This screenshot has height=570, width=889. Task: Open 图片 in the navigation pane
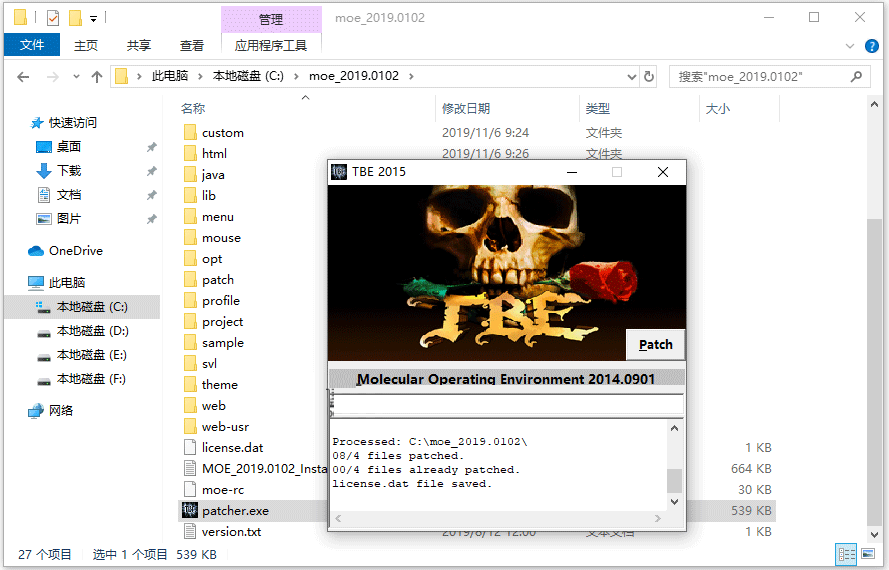(69, 218)
